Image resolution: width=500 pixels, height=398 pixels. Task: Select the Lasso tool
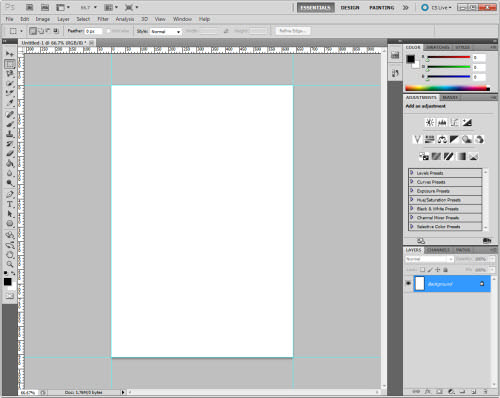point(10,74)
